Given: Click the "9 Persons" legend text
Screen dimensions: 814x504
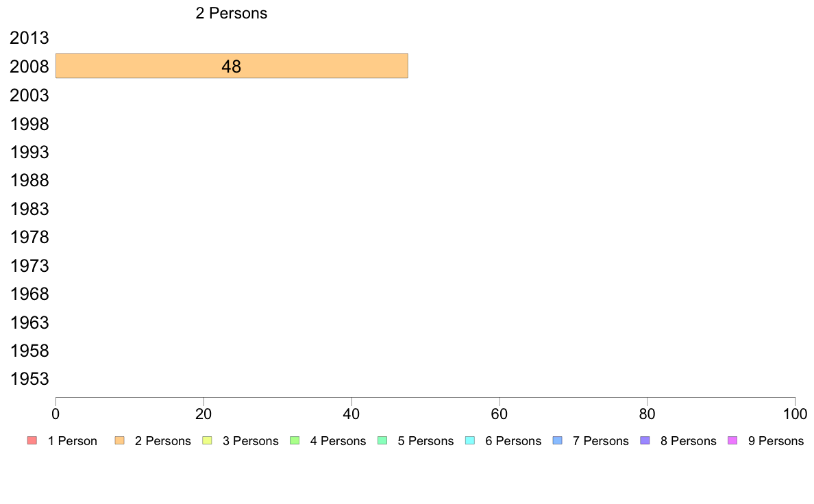Looking at the screenshot, I should (x=776, y=441).
